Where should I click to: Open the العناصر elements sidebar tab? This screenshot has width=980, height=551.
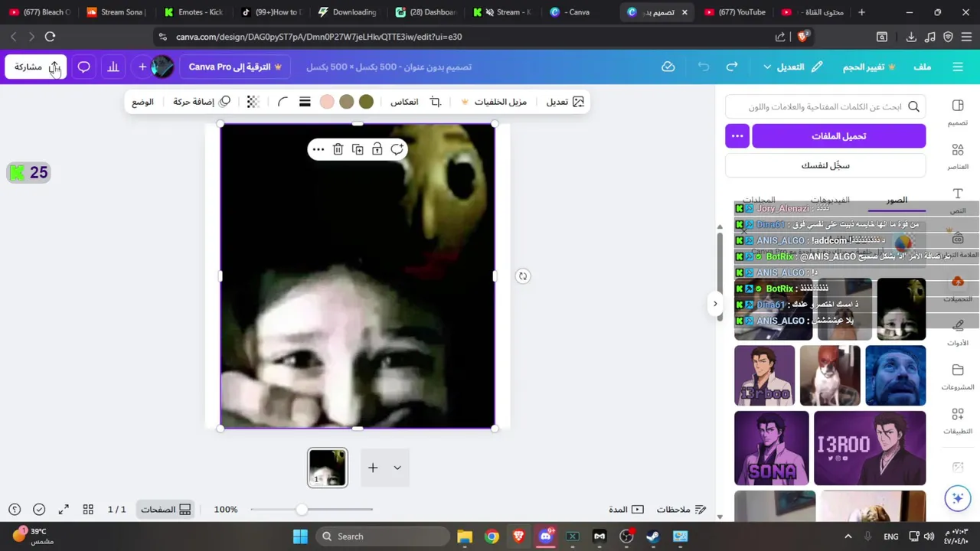958,156
